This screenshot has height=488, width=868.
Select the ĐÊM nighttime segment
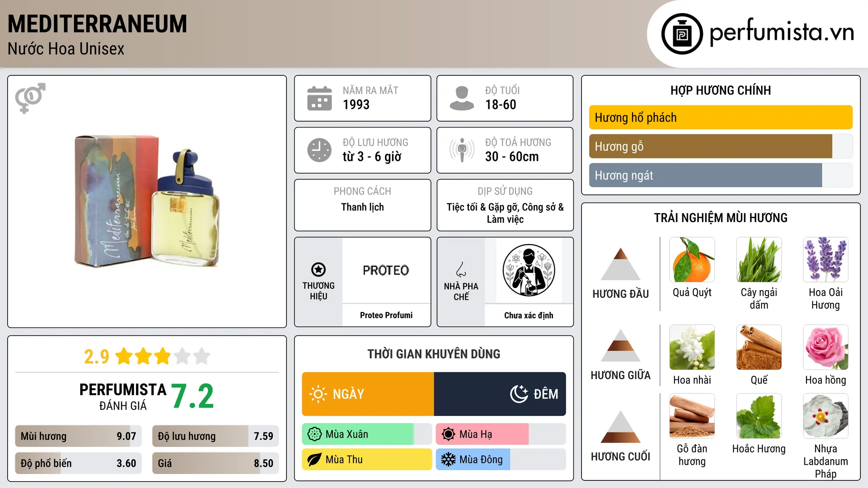(x=500, y=394)
